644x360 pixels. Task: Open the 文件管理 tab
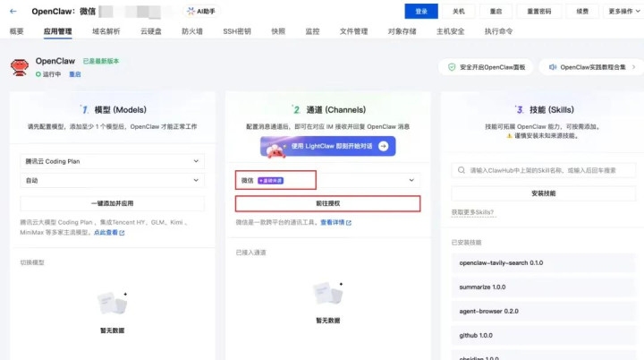tap(353, 31)
